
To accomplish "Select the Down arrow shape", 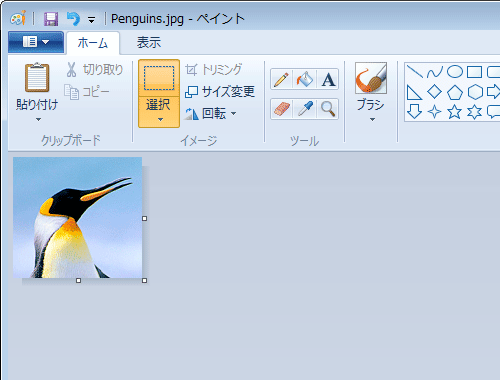I will click(x=414, y=112).
